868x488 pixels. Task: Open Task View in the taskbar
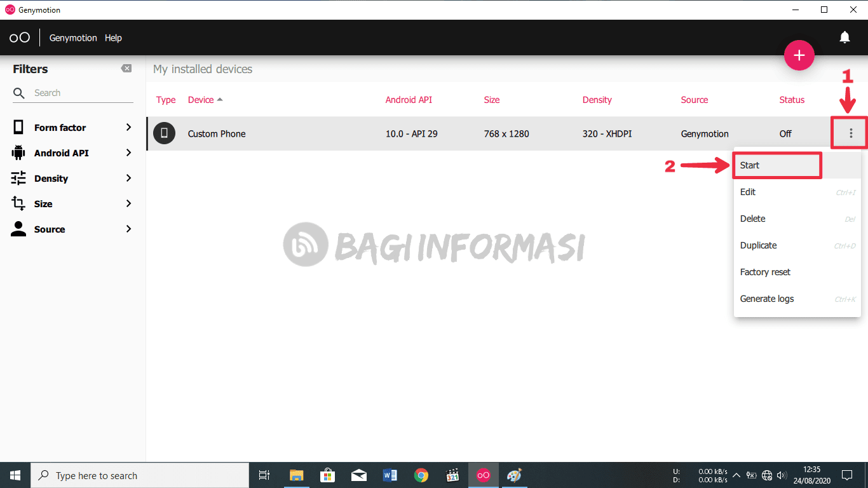[x=264, y=475]
